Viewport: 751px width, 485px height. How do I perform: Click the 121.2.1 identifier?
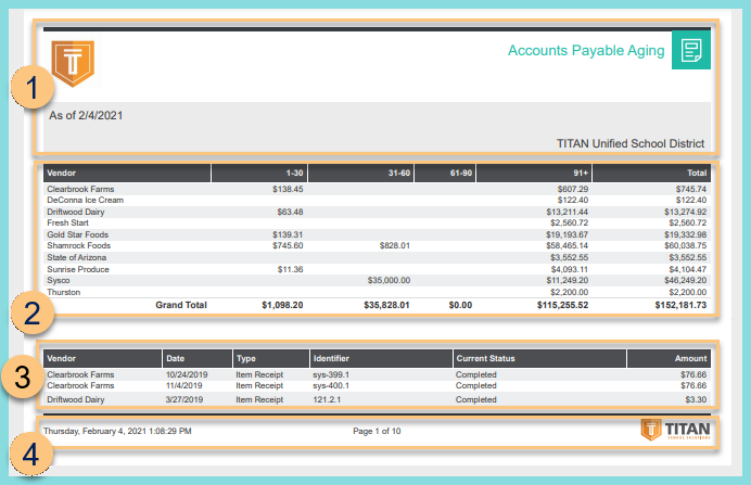tap(327, 400)
